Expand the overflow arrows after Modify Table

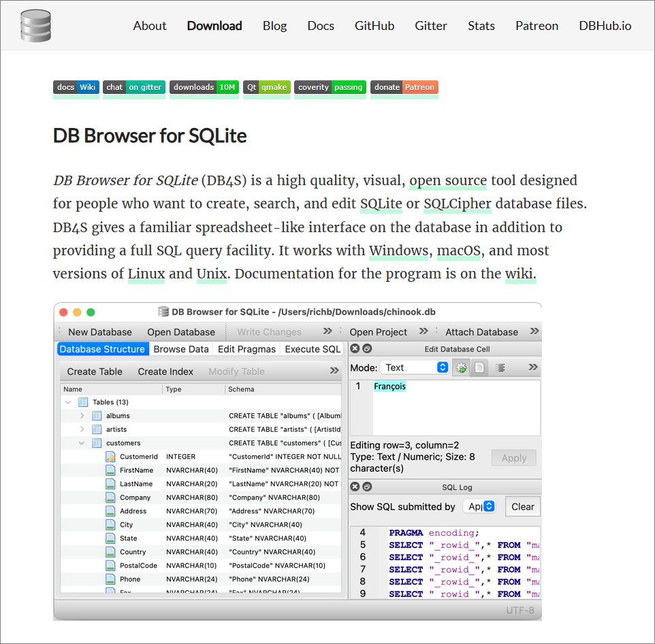click(334, 371)
